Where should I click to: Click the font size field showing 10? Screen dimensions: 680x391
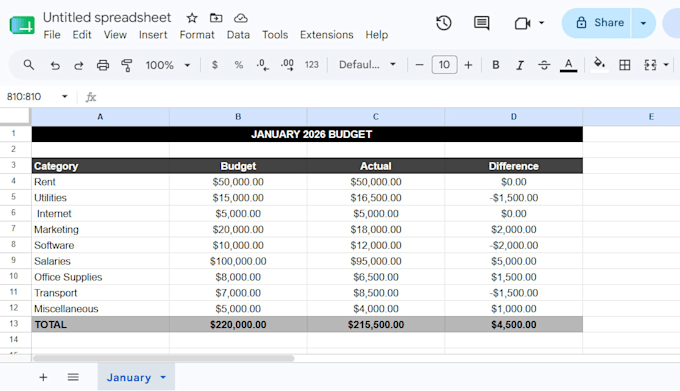coord(444,65)
